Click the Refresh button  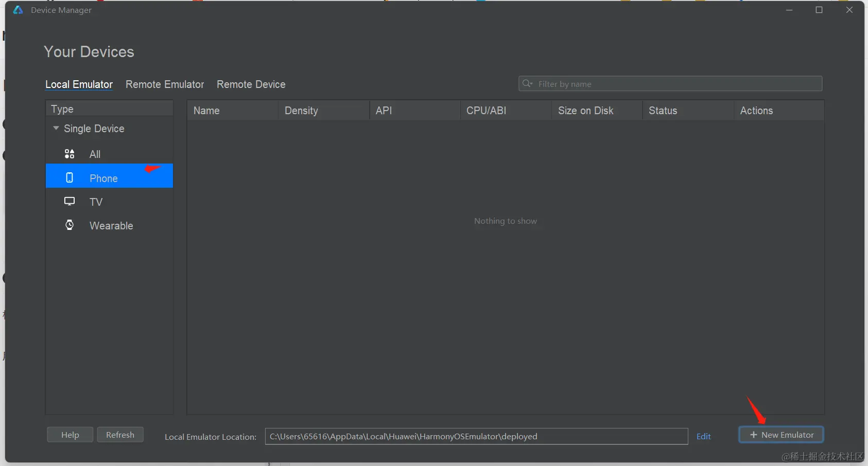tap(120, 435)
